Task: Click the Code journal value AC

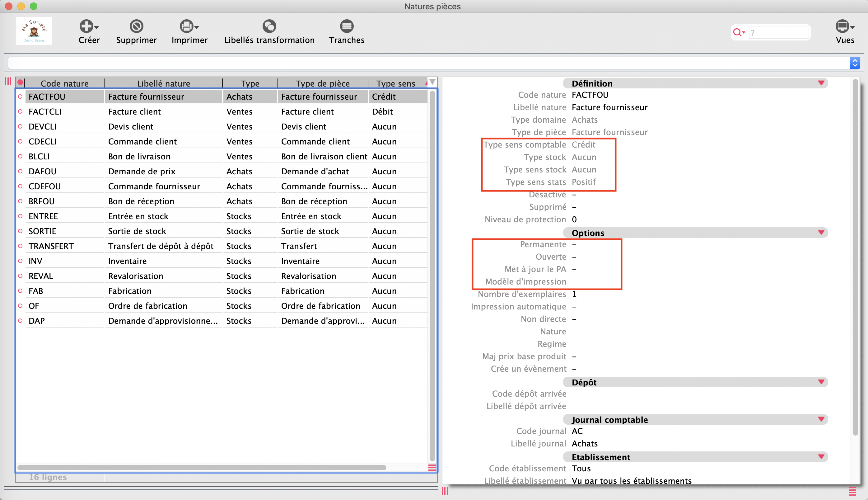Action: (577, 431)
